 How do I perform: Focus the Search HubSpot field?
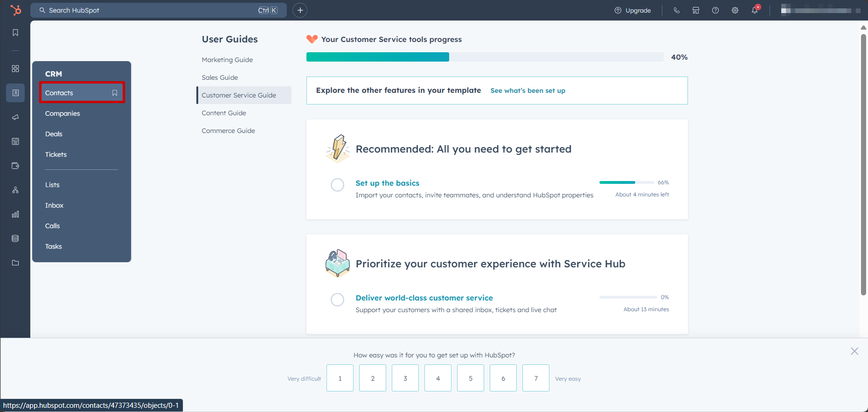click(159, 10)
